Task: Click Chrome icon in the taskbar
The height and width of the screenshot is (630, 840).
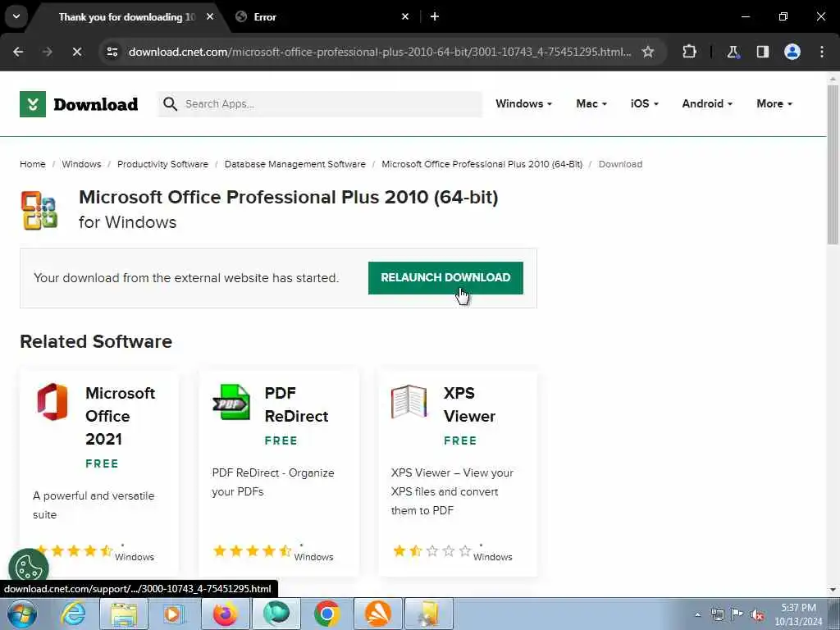Action: [x=326, y=614]
